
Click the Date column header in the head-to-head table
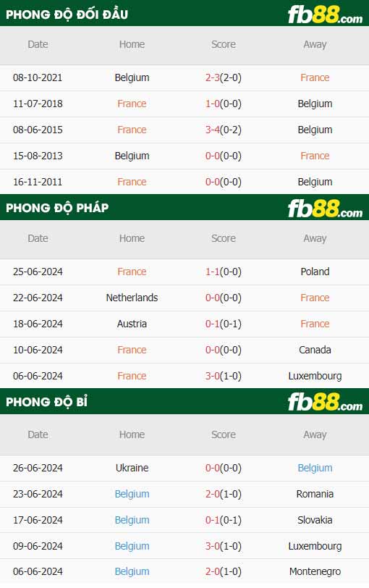(x=38, y=44)
